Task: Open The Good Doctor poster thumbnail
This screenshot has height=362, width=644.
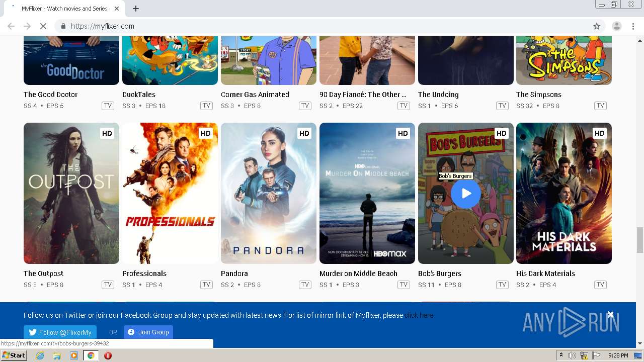Action: point(71,60)
